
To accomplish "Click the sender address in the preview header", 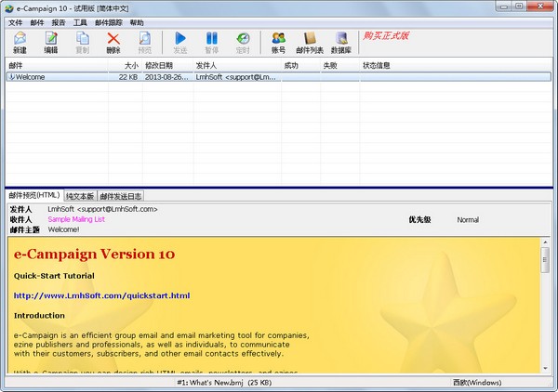I will click(102, 209).
